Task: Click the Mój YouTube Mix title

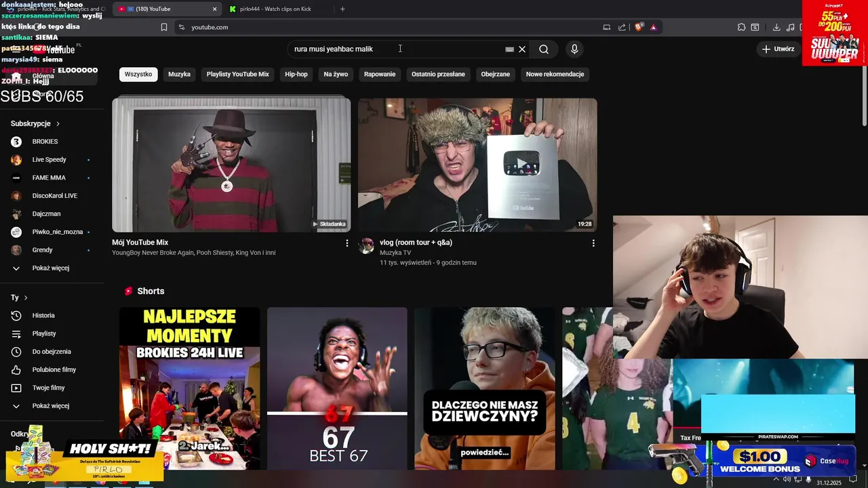Action: pyautogui.click(x=140, y=242)
